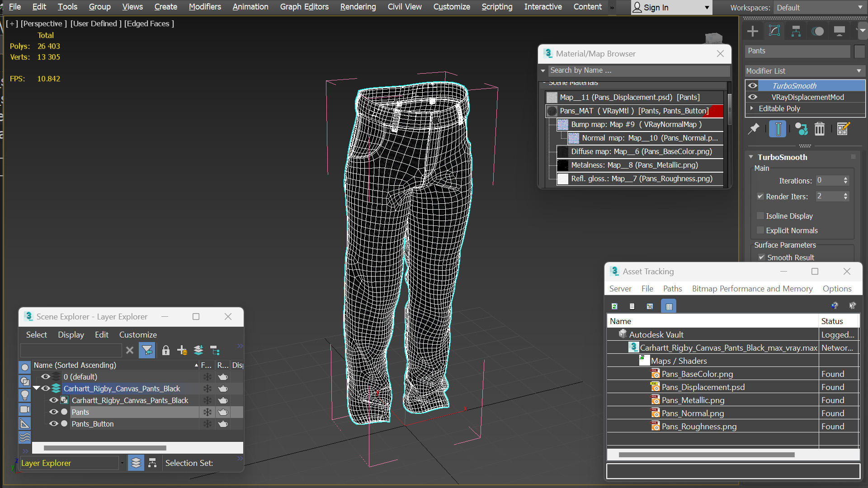Open the Modifiers menu
The width and height of the screenshot is (868, 488).
pyautogui.click(x=205, y=7)
